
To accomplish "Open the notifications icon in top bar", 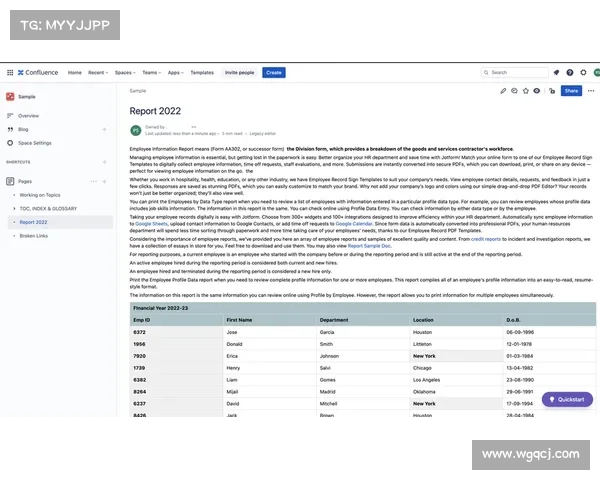I will click(x=556, y=72).
